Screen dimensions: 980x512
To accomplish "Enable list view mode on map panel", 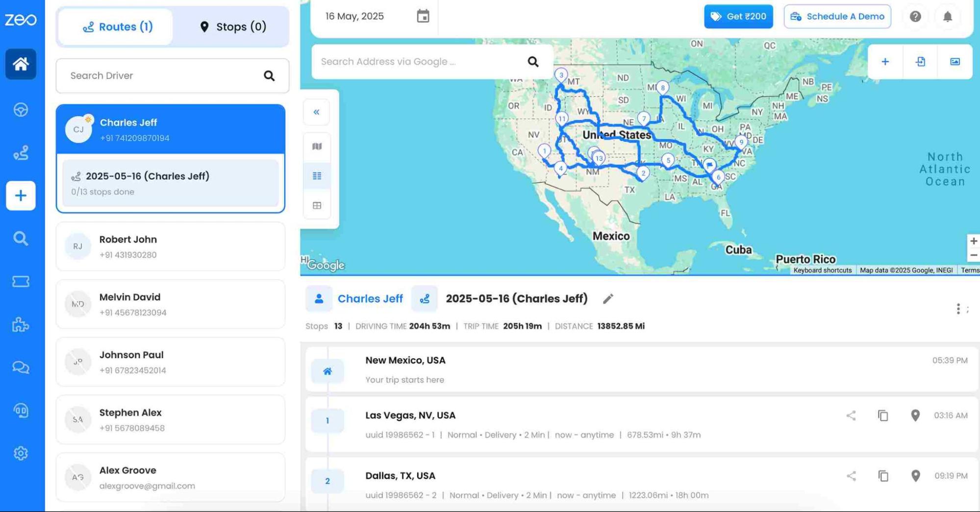I will point(316,175).
